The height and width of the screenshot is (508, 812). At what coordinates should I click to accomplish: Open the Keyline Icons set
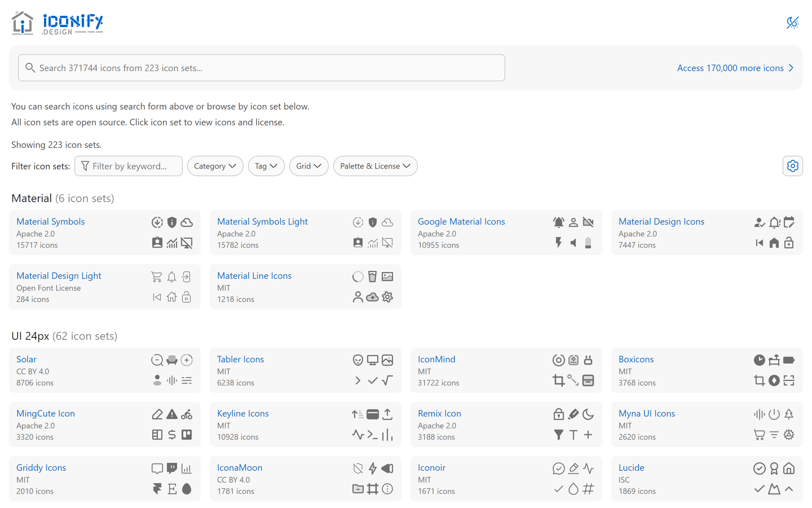click(x=243, y=413)
